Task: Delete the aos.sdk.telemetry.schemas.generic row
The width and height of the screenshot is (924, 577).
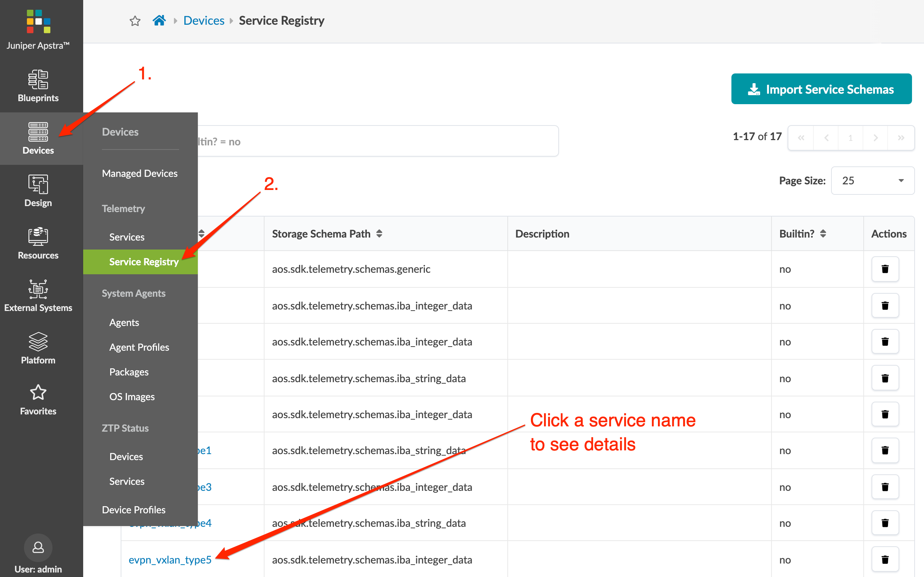Action: [885, 269]
